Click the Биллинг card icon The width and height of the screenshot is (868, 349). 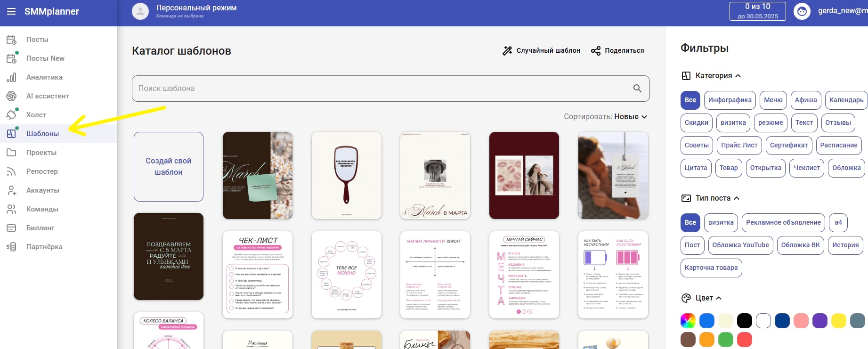coord(11,228)
